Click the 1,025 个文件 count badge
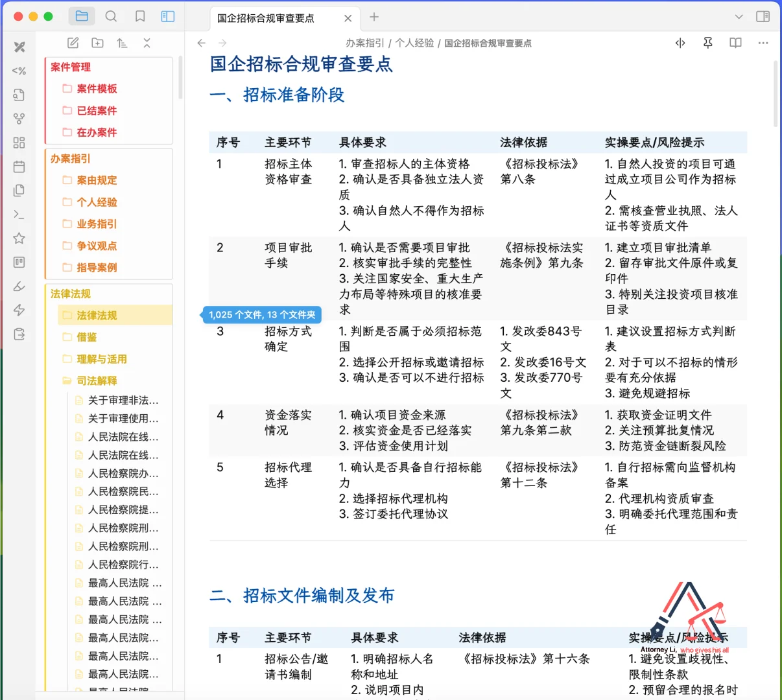 tap(261, 314)
